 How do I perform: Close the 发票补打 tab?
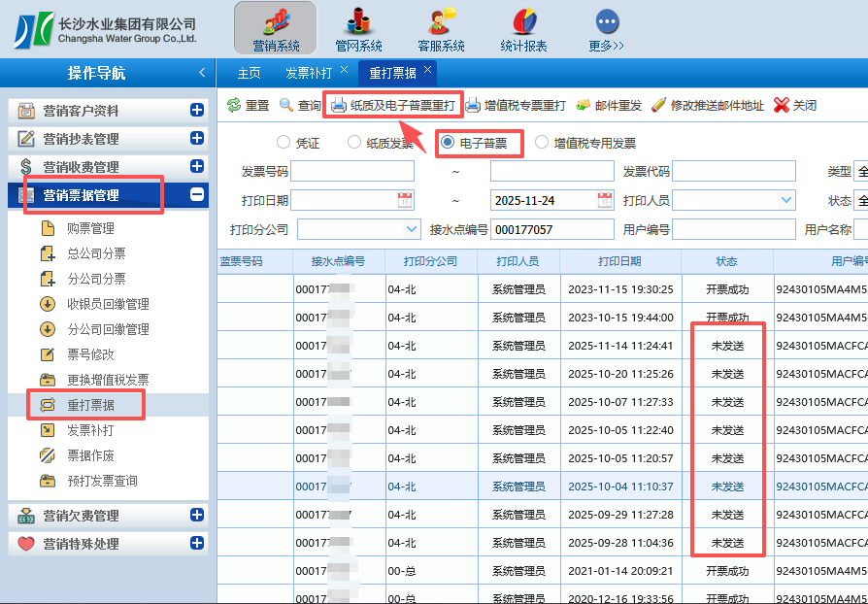point(345,69)
